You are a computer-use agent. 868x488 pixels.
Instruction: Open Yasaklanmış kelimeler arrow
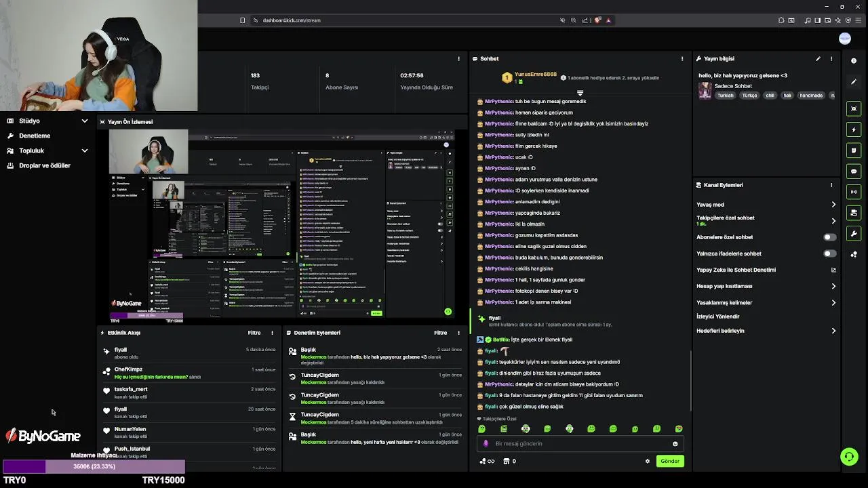click(833, 303)
